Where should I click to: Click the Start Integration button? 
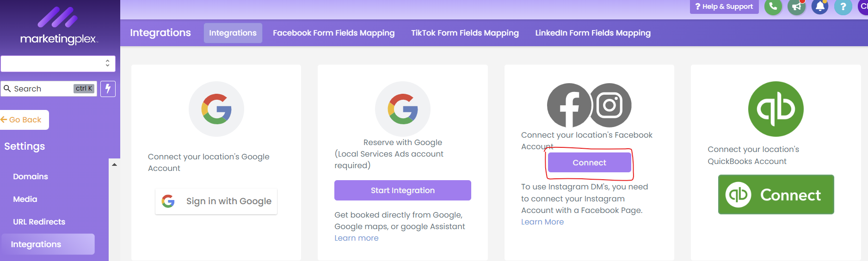click(403, 190)
